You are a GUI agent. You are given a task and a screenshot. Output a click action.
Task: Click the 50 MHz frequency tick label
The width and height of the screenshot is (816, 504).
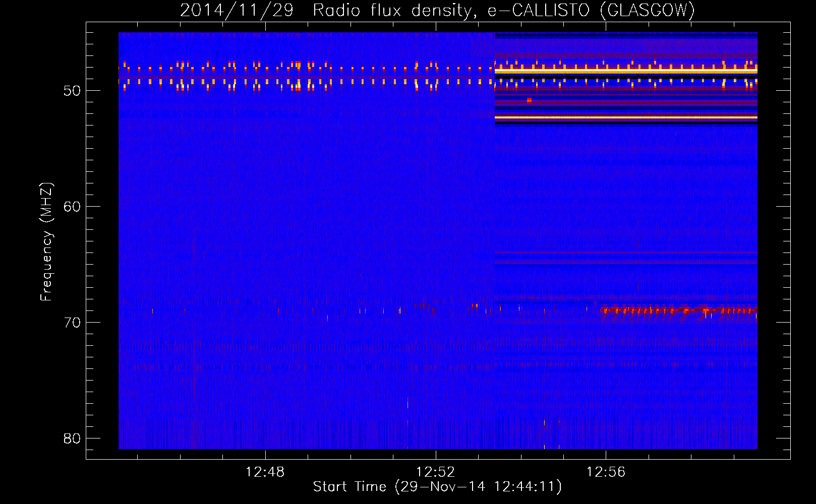[x=72, y=91]
